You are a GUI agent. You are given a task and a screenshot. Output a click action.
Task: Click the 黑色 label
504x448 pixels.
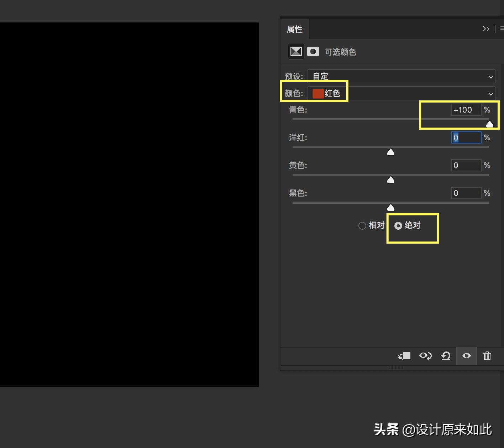(x=298, y=193)
